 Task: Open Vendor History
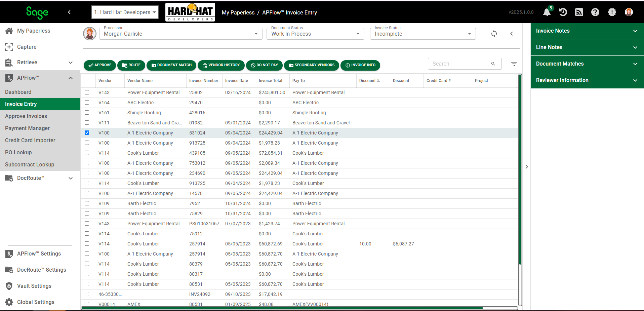221,65
